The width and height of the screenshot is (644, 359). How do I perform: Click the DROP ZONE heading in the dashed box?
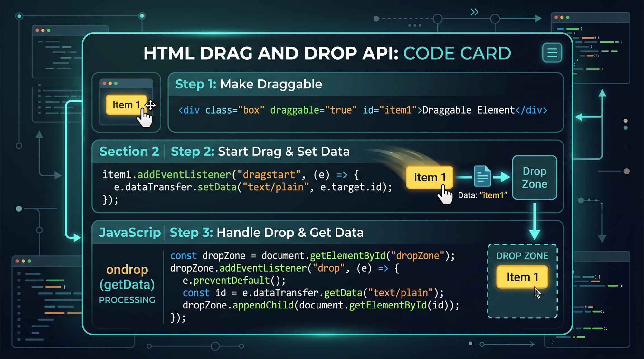(x=522, y=256)
